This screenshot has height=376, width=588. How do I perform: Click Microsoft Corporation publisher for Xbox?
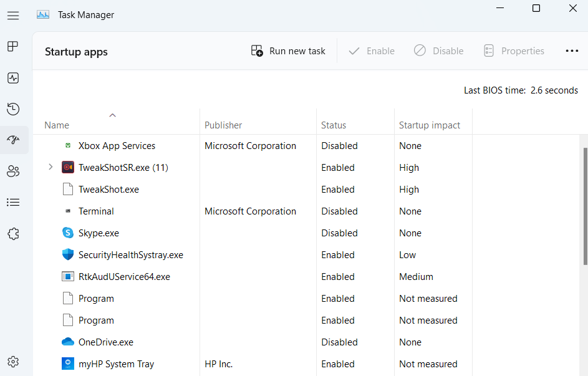pos(250,146)
